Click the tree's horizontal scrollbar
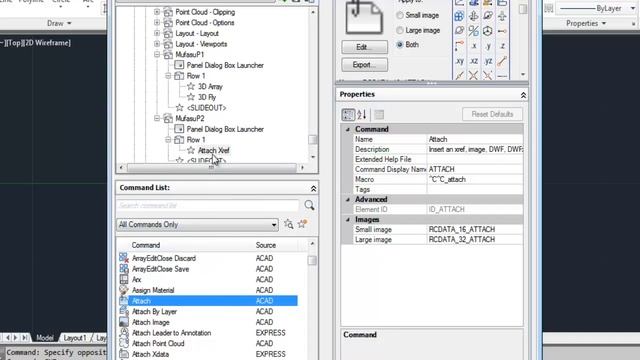640x360 pixels. tap(211, 167)
